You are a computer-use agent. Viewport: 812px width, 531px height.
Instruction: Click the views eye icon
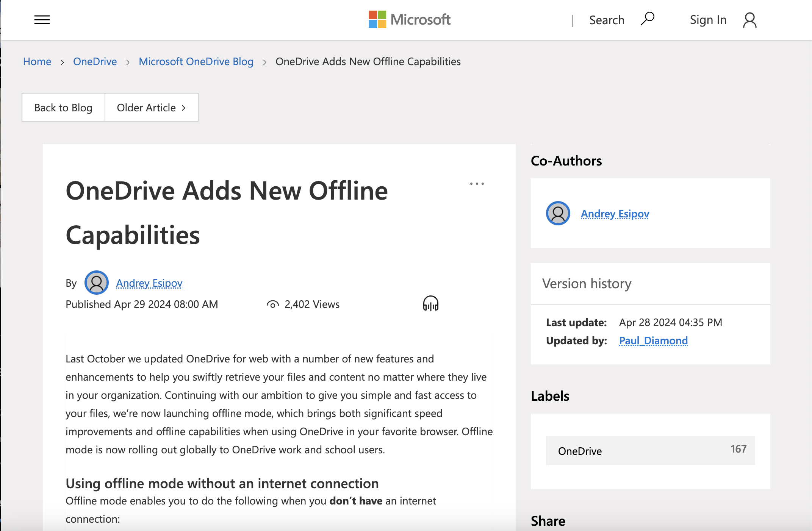click(x=273, y=304)
